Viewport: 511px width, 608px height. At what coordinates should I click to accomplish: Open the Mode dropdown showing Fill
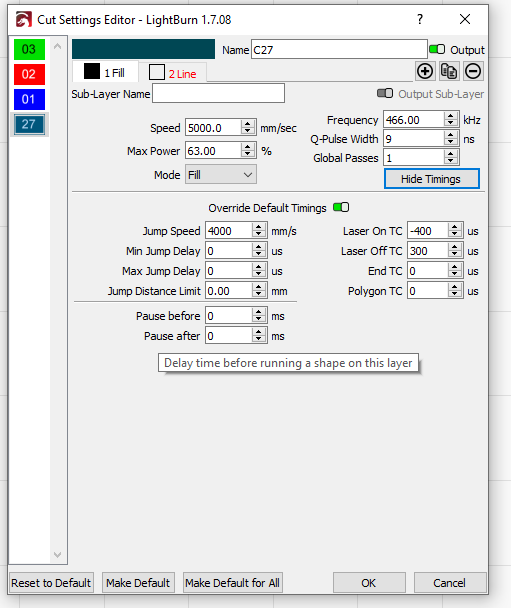click(x=221, y=175)
